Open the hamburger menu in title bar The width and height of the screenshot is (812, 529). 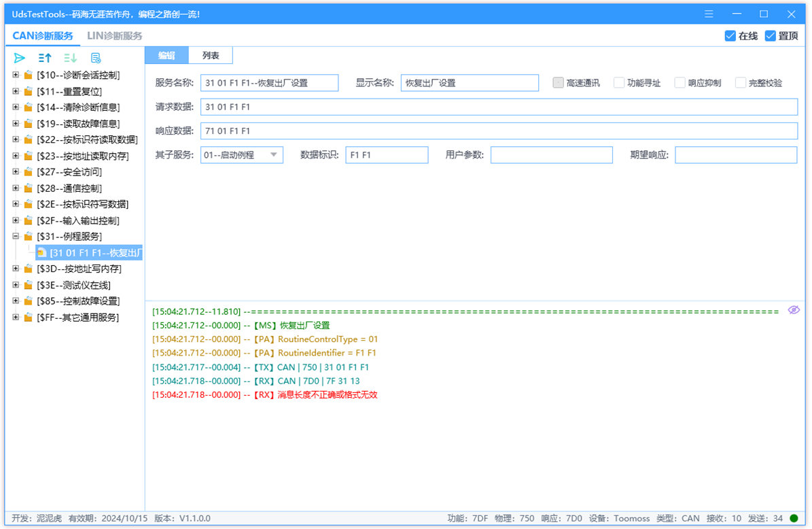pyautogui.click(x=709, y=14)
